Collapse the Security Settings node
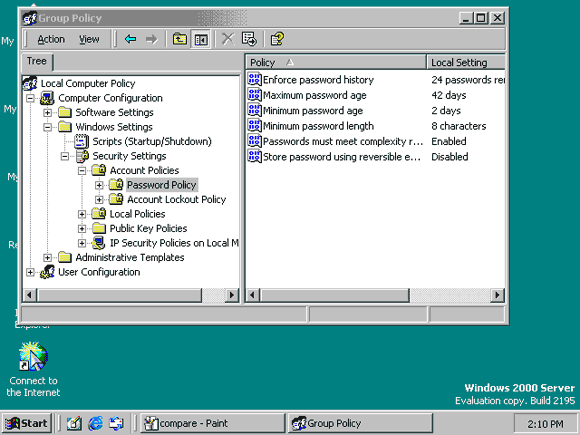The height and width of the screenshot is (435, 580). pos(65,156)
